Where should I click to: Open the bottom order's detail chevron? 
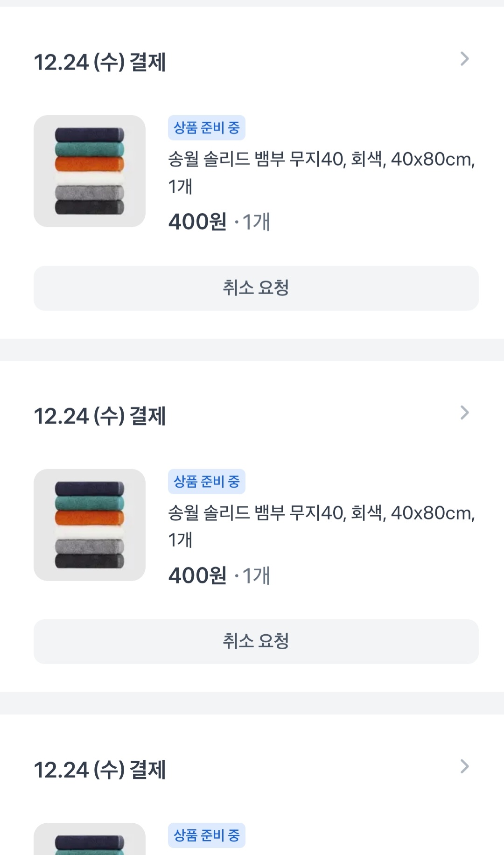464,767
